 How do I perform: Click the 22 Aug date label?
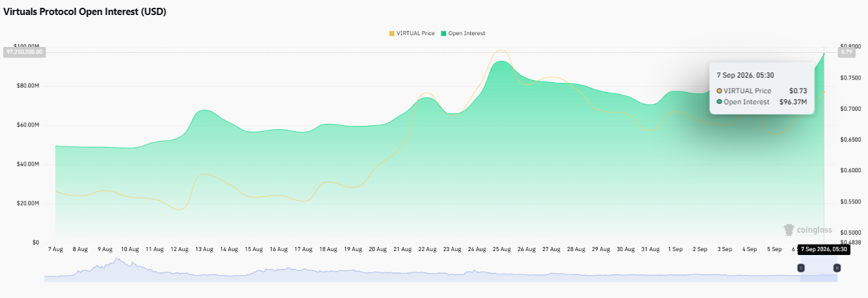click(x=427, y=249)
